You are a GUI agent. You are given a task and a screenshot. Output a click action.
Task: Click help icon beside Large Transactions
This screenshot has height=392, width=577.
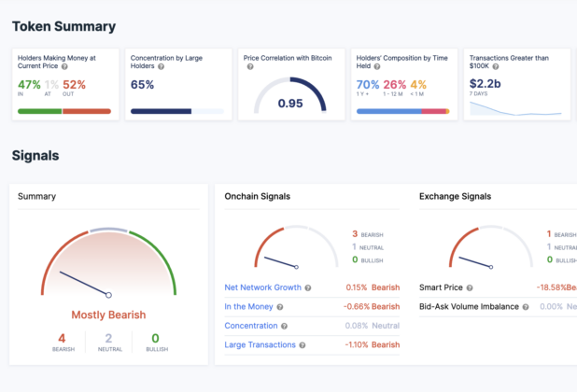(303, 345)
